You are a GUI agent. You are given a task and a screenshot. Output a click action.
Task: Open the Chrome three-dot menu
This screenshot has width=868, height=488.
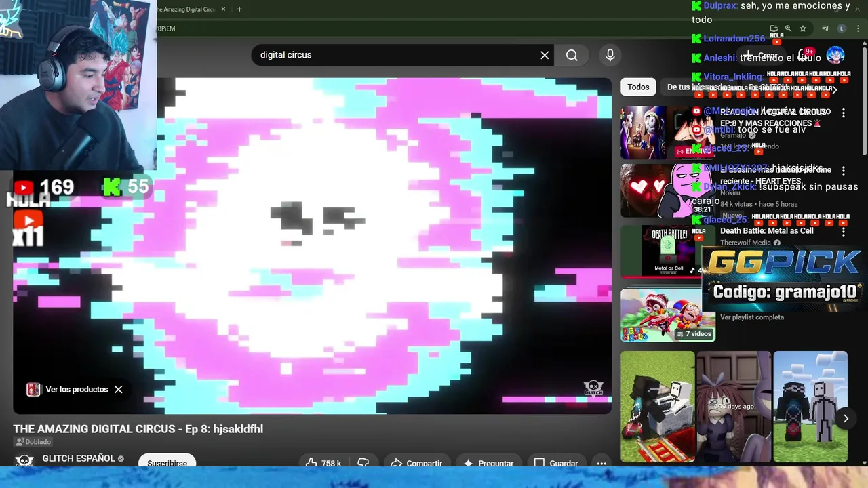coord(859,28)
